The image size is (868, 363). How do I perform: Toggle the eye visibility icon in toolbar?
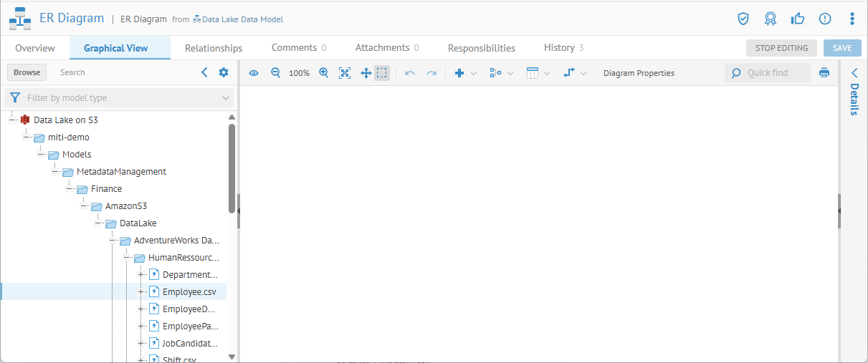(x=254, y=73)
